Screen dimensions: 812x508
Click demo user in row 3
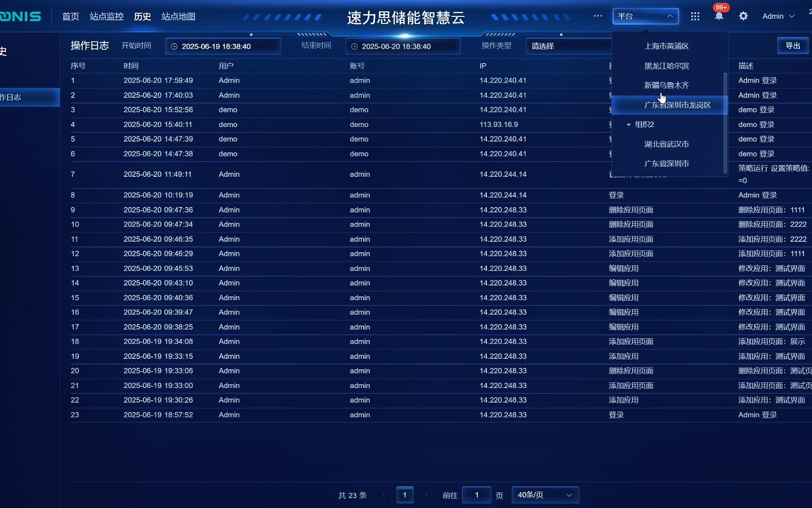228,110
